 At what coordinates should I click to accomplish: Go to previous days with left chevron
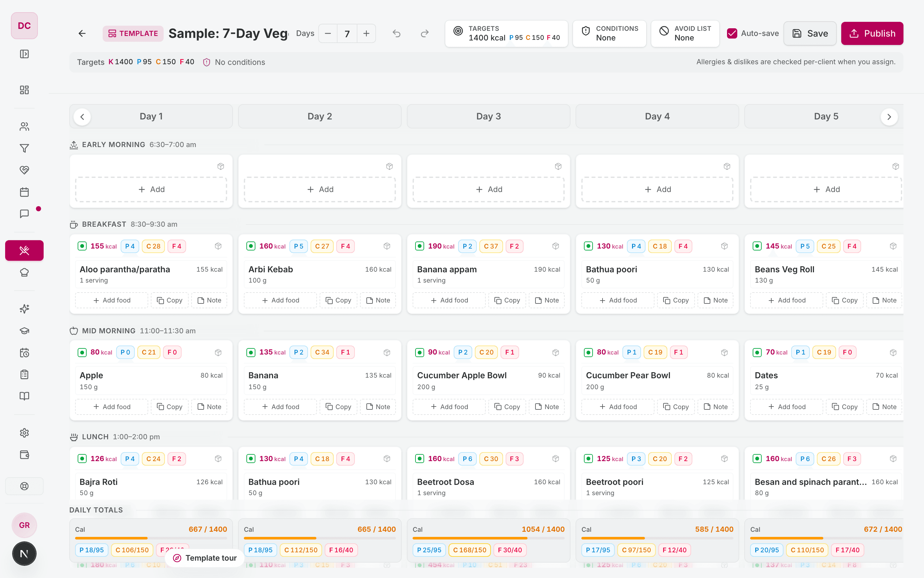coord(82,117)
